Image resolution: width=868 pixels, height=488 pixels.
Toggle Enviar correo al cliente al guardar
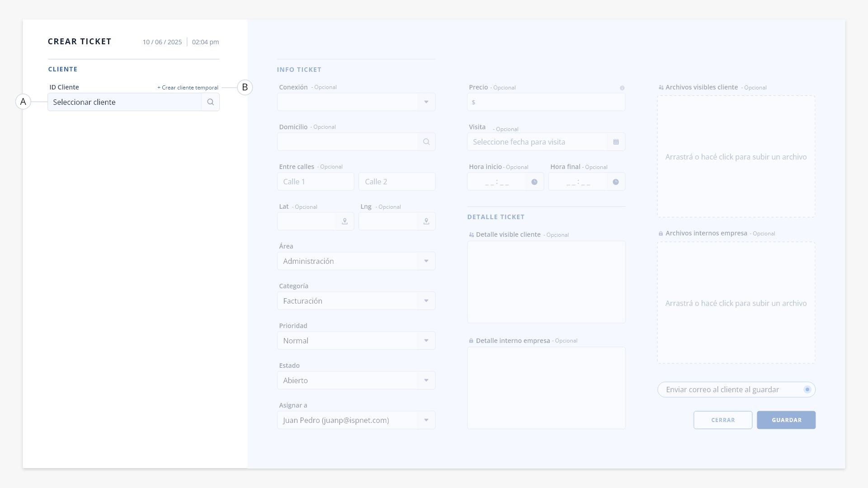point(807,389)
